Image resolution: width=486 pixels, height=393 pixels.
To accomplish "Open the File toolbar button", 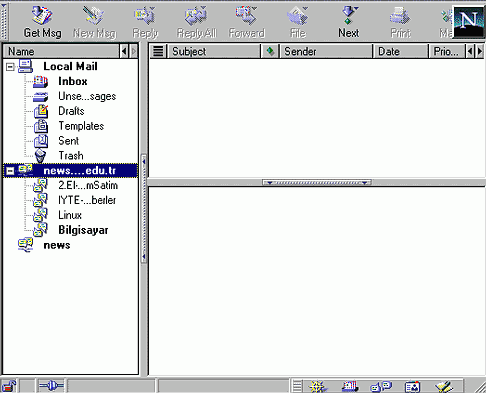I will (x=298, y=22).
